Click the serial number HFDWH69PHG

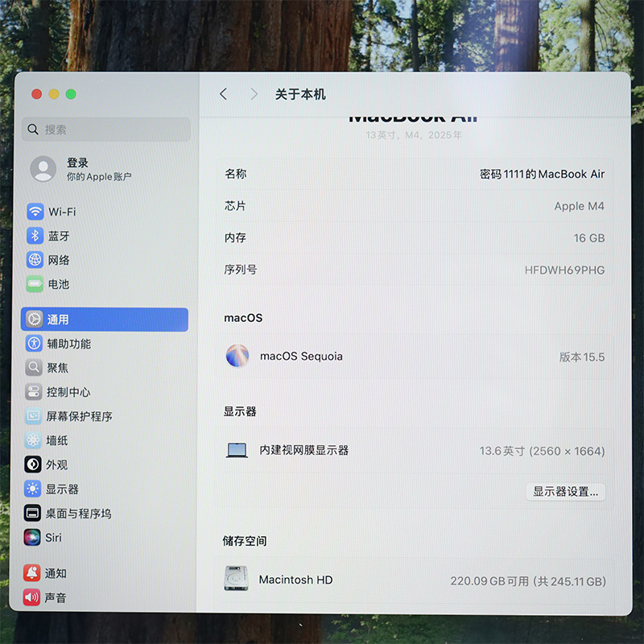click(x=565, y=270)
